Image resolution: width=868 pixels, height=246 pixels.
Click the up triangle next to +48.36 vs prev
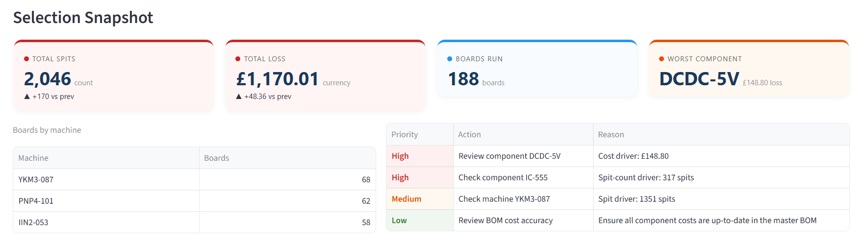pyautogui.click(x=239, y=97)
